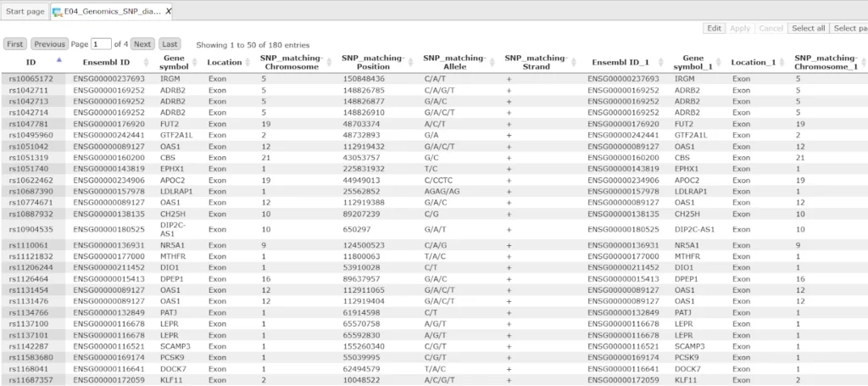
Task: Click the Edit button
Action: pyautogui.click(x=714, y=28)
